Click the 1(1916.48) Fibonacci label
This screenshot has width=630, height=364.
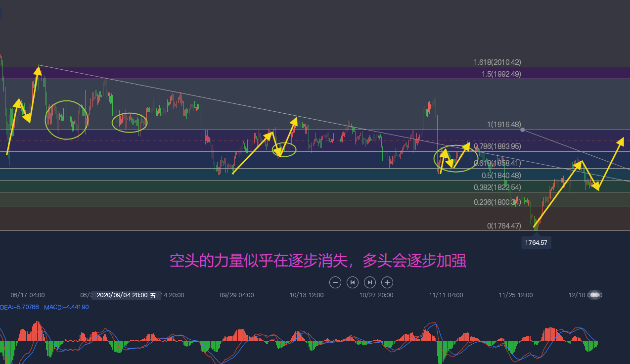(x=504, y=125)
